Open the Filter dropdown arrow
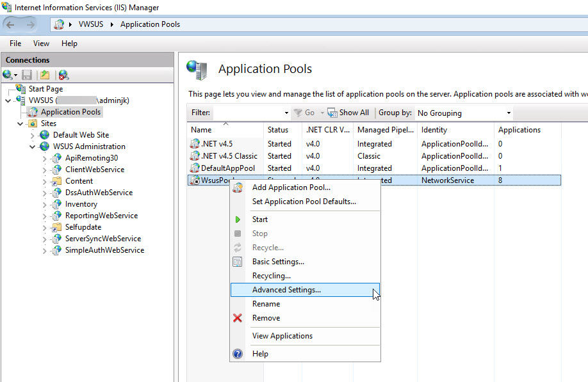Screen dimensions: 588x382 coord(286,113)
